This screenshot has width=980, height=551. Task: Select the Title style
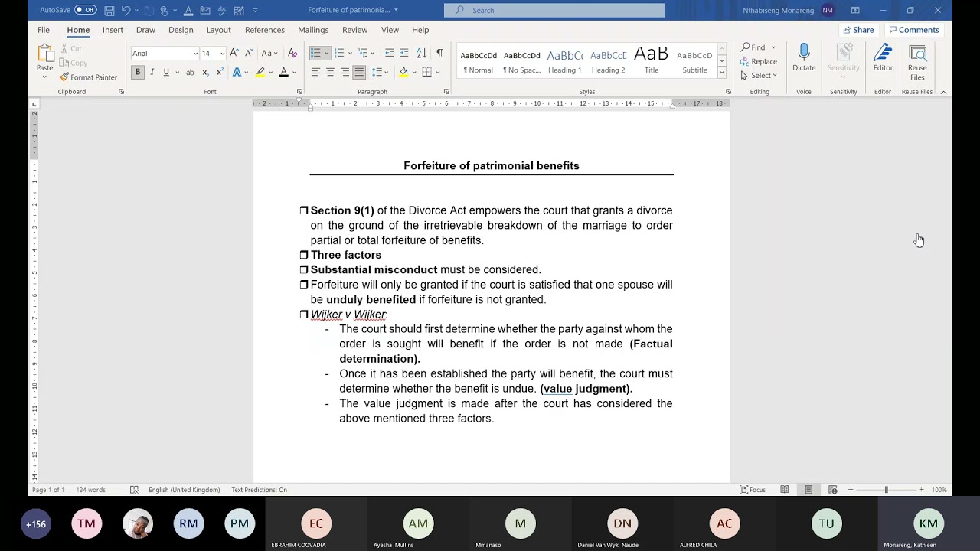(652, 61)
